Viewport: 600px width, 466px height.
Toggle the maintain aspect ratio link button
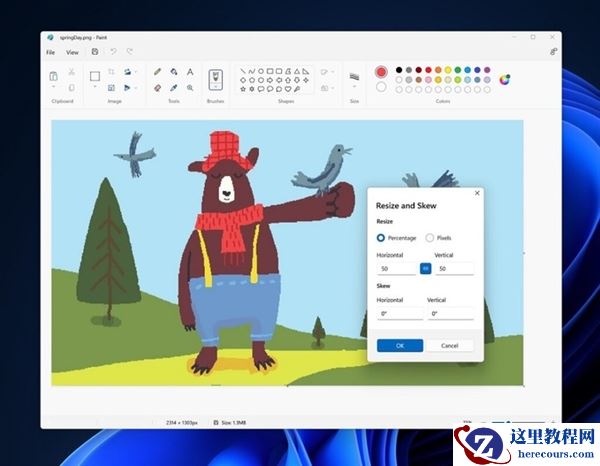425,268
